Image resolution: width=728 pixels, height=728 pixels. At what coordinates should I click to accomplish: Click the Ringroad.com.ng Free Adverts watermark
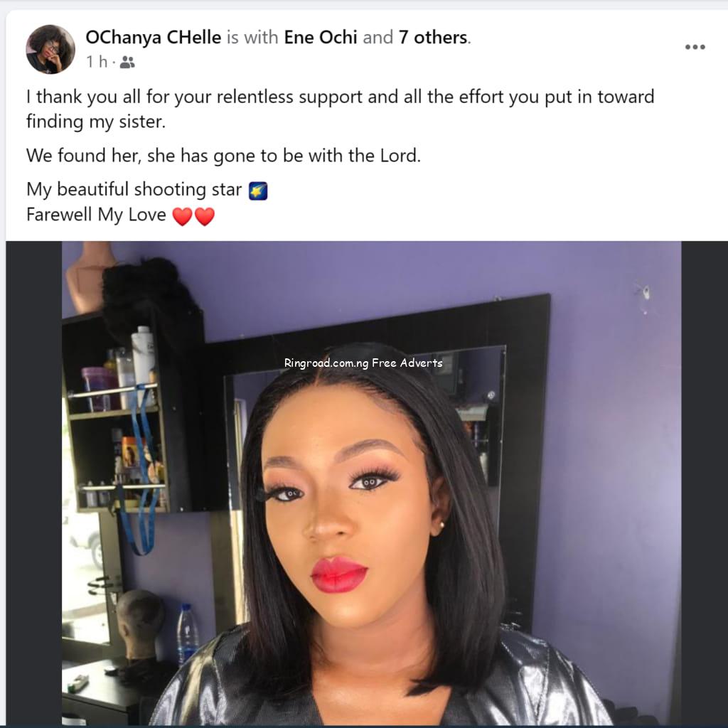363,363
